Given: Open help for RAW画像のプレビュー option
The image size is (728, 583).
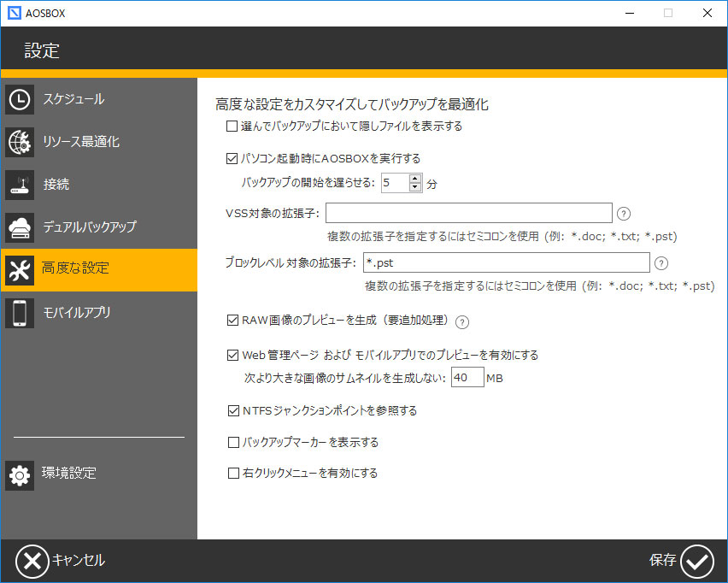Looking at the screenshot, I should point(462,322).
